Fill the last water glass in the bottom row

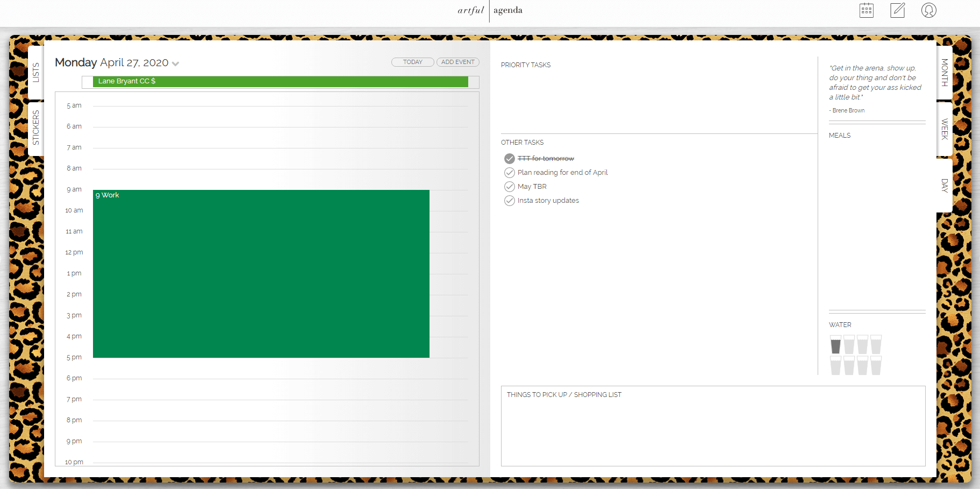(876, 366)
